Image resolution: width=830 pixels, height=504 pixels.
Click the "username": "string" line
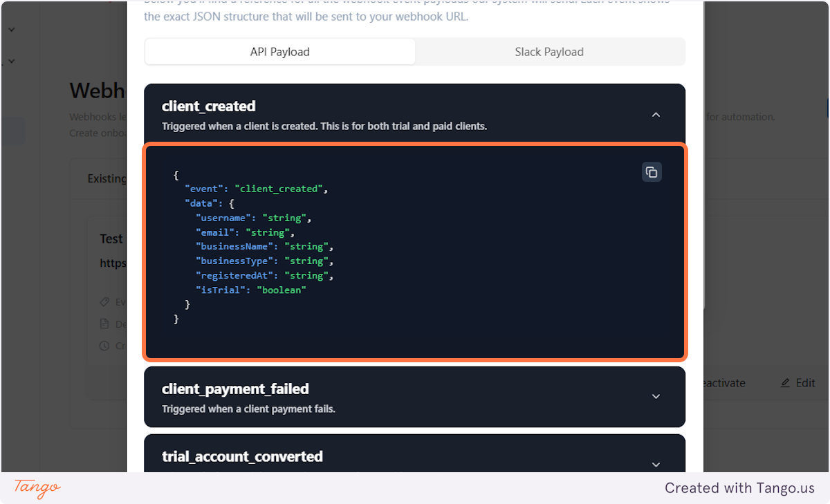point(254,218)
